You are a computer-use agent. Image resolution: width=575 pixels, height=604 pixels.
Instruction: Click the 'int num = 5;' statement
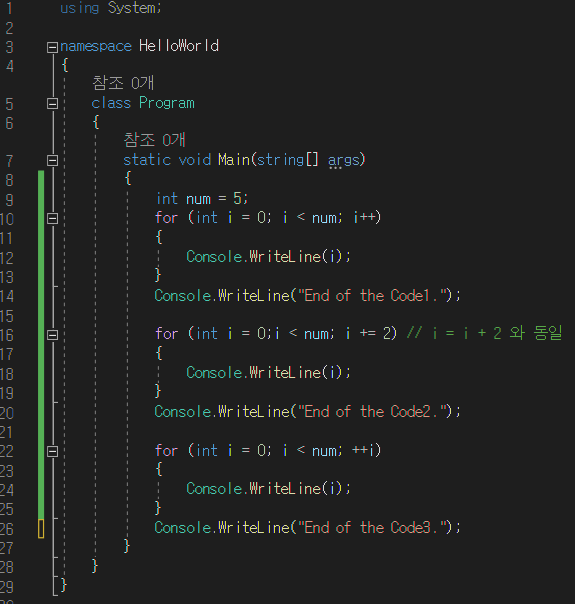coord(202,199)
